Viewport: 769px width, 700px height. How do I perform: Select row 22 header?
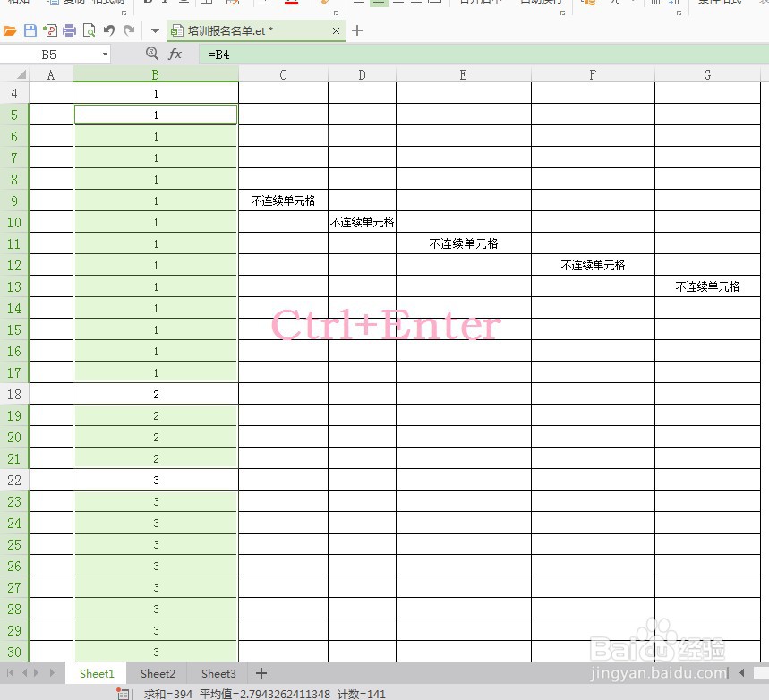(14, 480)
